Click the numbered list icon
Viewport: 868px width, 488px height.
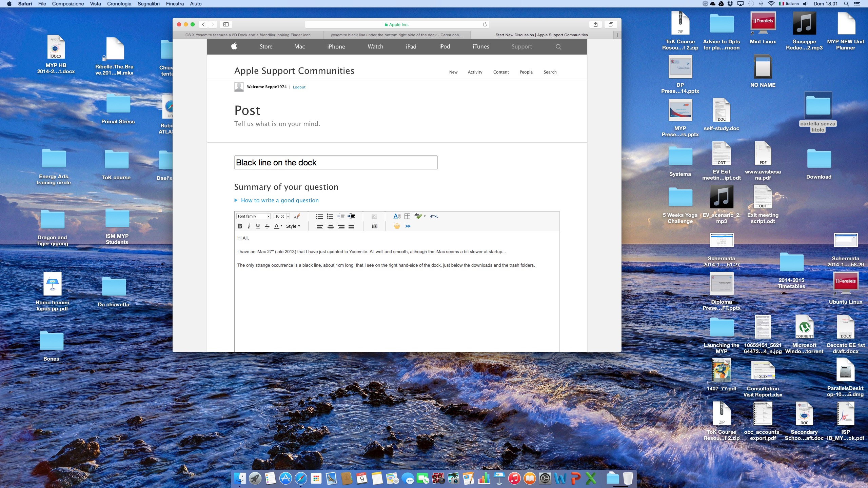[x=330, y=216]
